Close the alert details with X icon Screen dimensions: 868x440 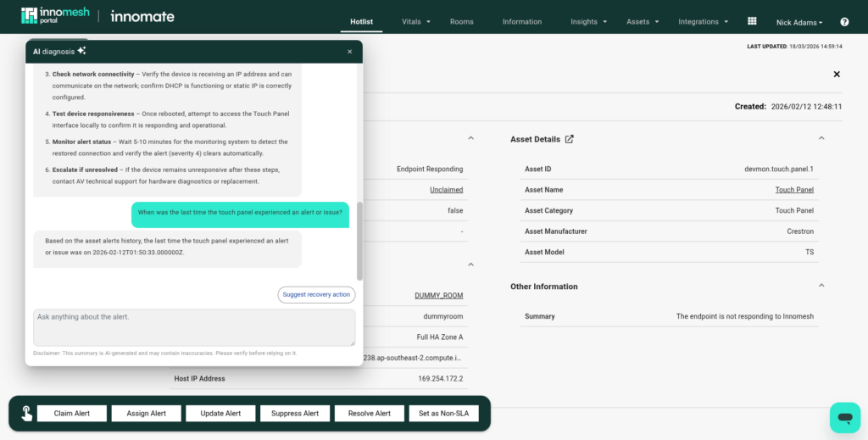click(837, 75)
